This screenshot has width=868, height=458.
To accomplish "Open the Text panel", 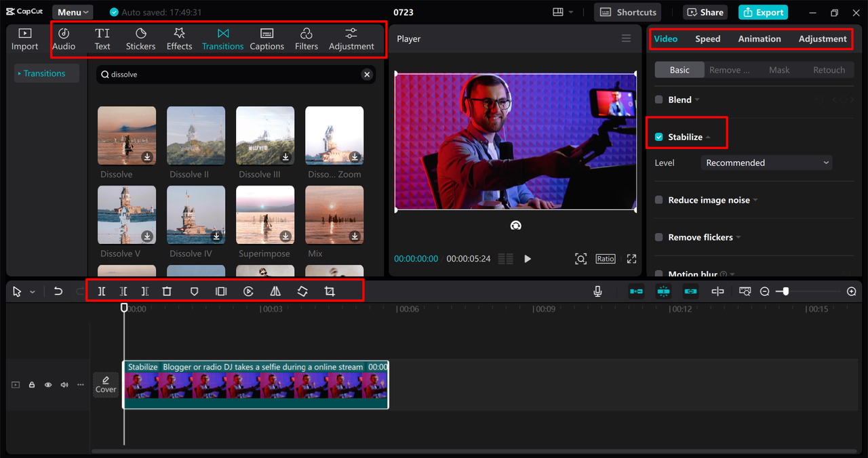I will click(102, 39).
